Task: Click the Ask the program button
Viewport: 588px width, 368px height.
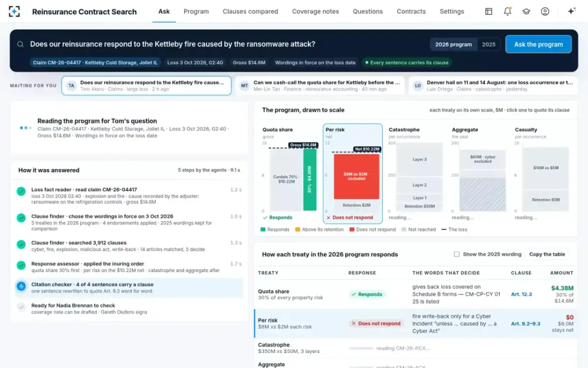Action: point(539,44)
